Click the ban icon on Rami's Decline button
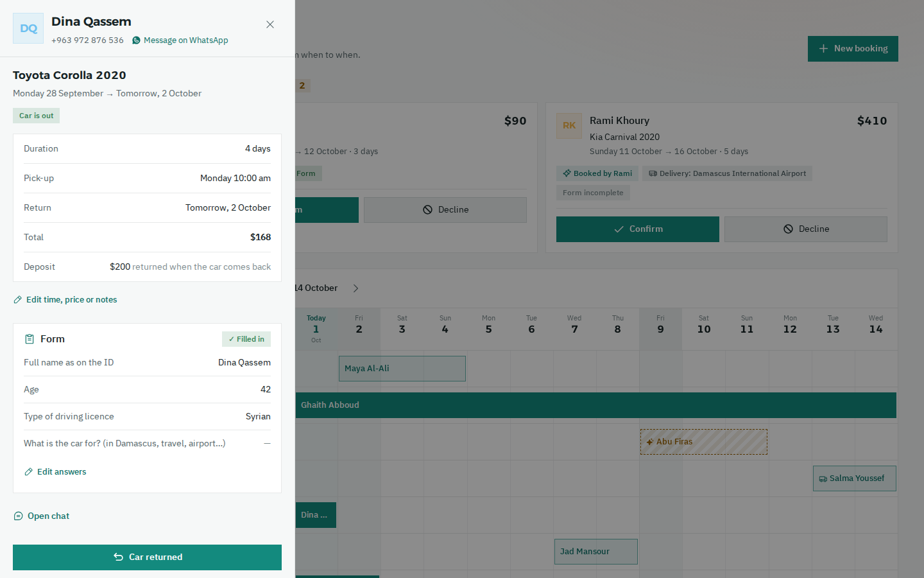The height and width of the screenshot is (578, 924). pos(788,229)
